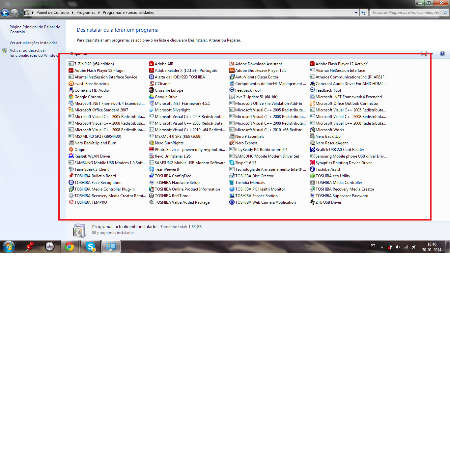Navigate to Programas breadcrumb
The image size is (450, 476).
[86, 13]
